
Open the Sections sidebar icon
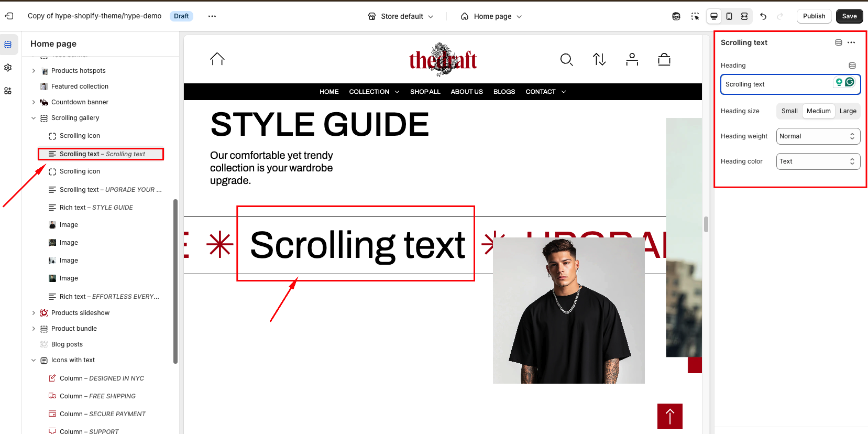pyautogui.click(x=8, y=45)
